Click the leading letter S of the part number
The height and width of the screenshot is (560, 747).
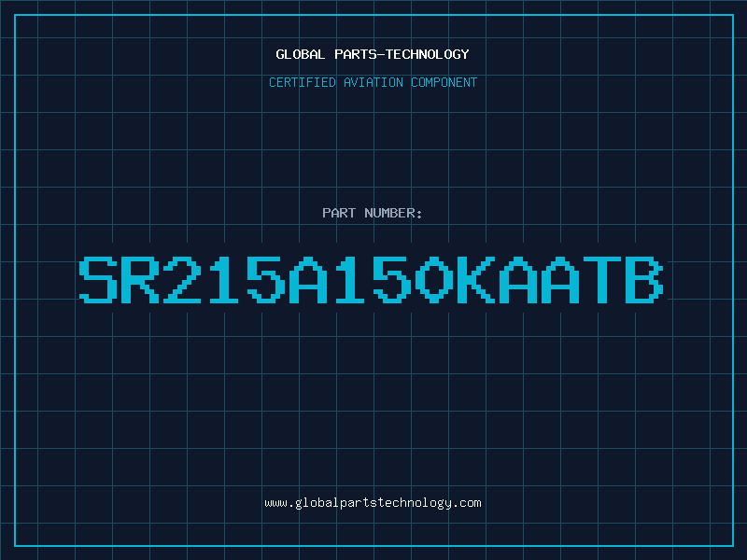click(x=98, y=279)
